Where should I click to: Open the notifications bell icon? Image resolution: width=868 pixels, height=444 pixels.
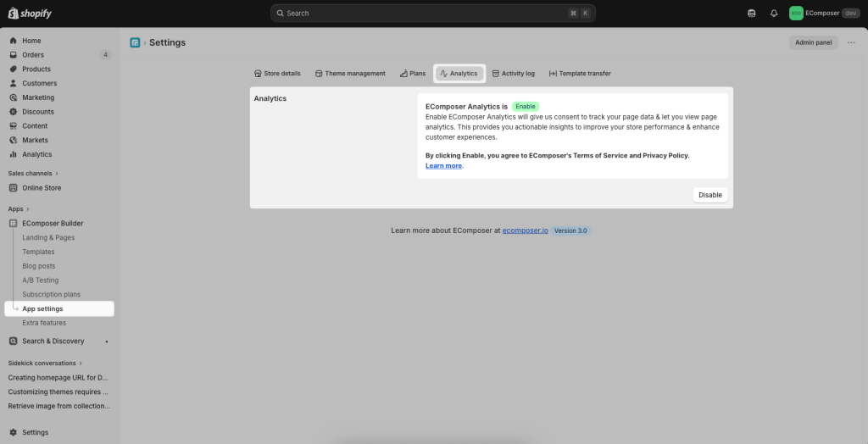[773, 14]
